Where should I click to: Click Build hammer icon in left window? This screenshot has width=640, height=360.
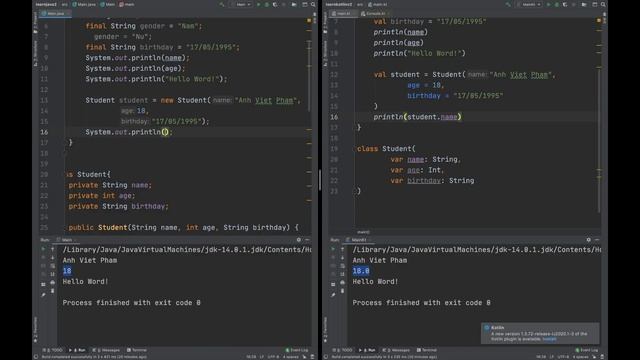[222, 4]
